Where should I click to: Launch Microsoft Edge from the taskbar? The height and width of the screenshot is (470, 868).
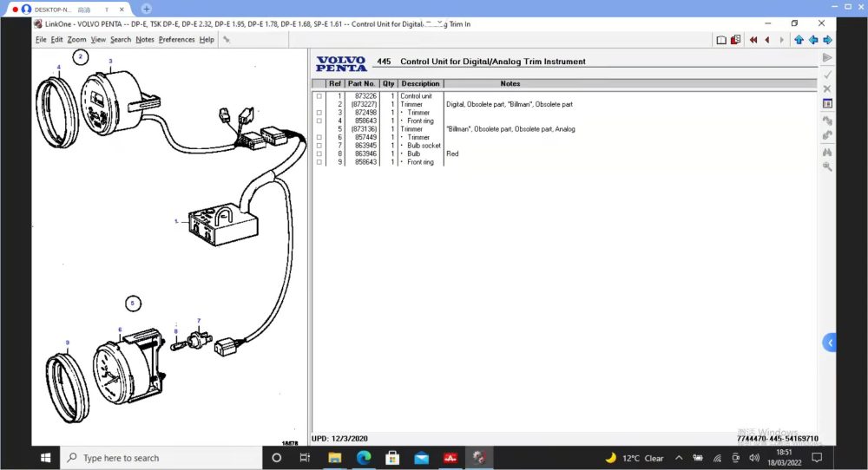(364, 458)
